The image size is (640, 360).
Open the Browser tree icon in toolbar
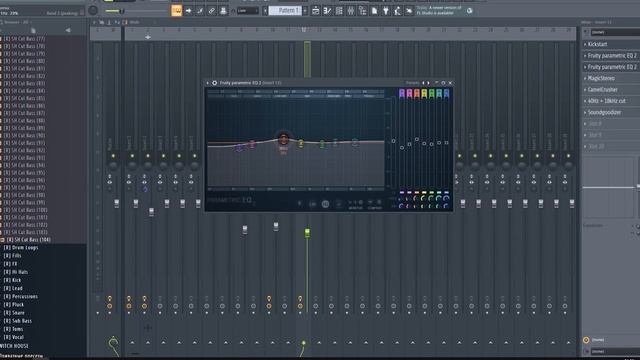tap(362, 11)
